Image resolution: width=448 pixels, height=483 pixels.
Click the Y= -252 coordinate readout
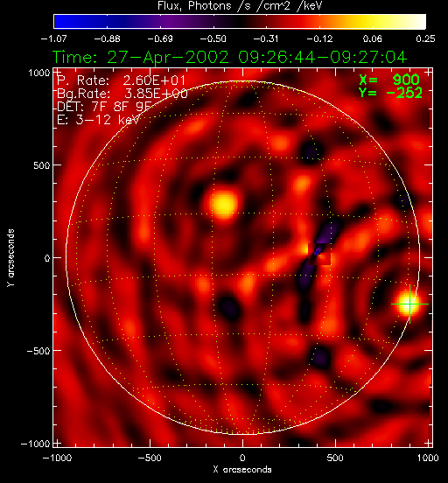(x=390, y=93)
